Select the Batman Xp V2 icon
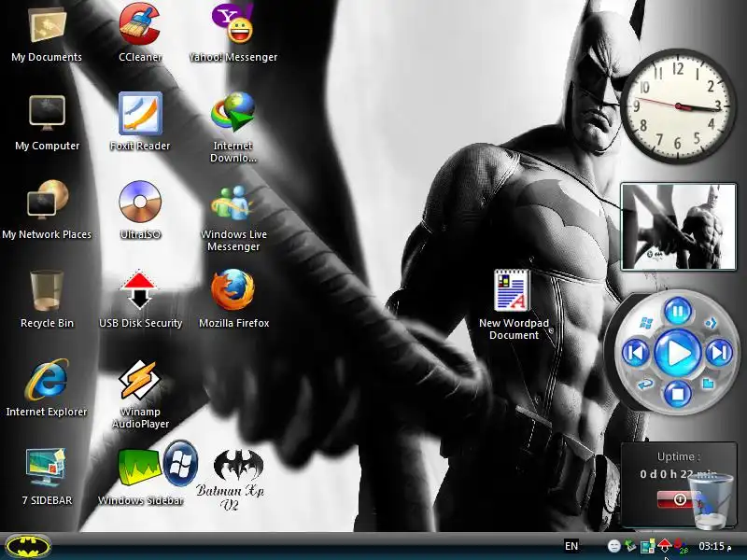 pos(232,479)
